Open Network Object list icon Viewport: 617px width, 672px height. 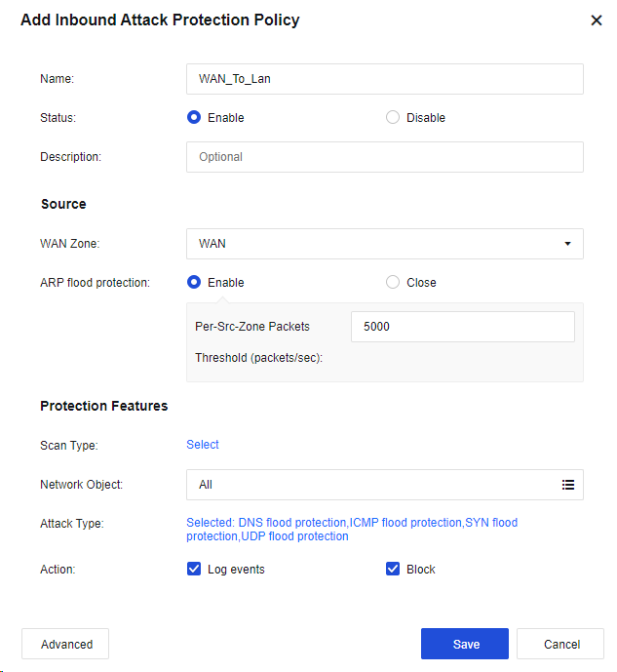[568, 485]
